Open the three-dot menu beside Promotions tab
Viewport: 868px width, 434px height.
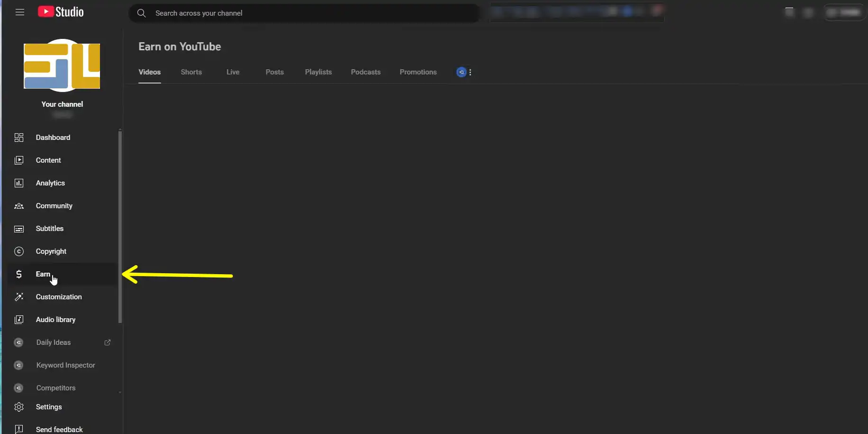470,72
